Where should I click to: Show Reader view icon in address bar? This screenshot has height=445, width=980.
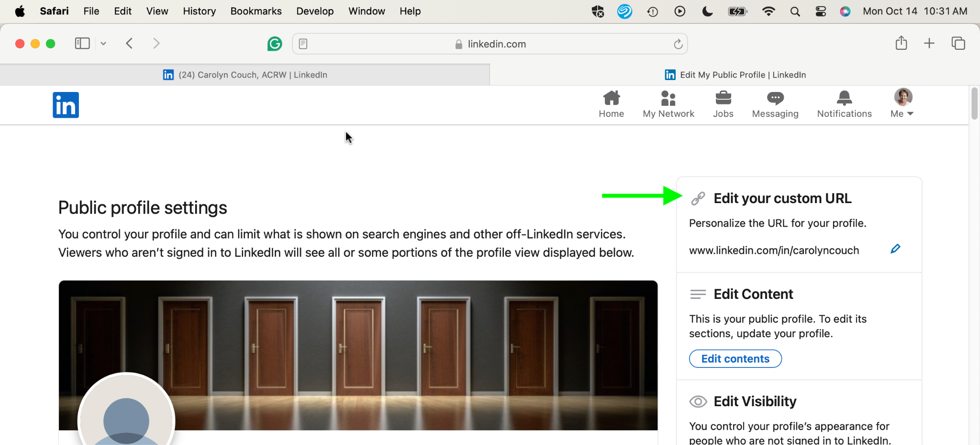click(303, 44)
